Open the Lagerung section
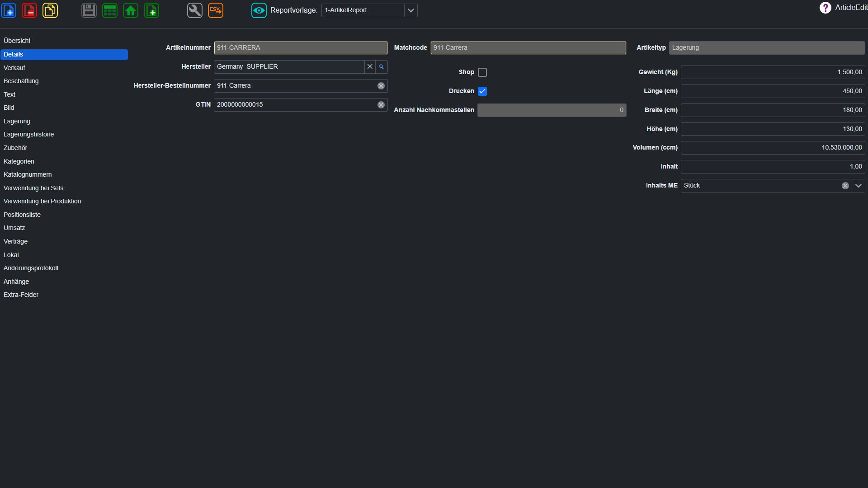The width and height of the screenshot is (868, 488). coord(64,122)
